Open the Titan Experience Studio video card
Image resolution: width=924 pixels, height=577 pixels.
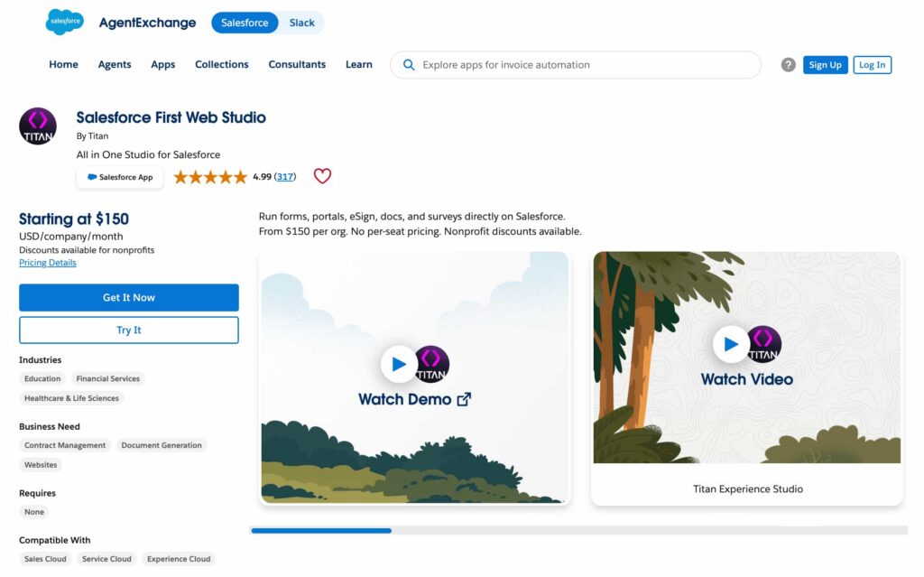(746, 378)
